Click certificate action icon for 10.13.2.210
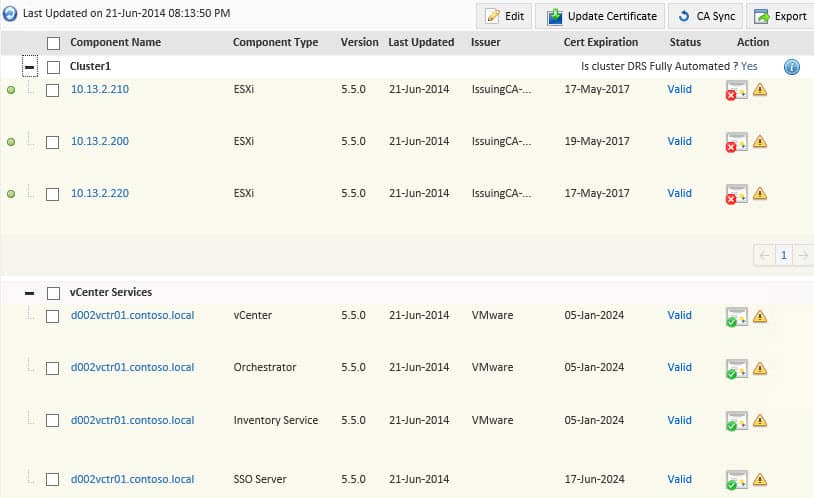814x498 pixels. point(736,90)
